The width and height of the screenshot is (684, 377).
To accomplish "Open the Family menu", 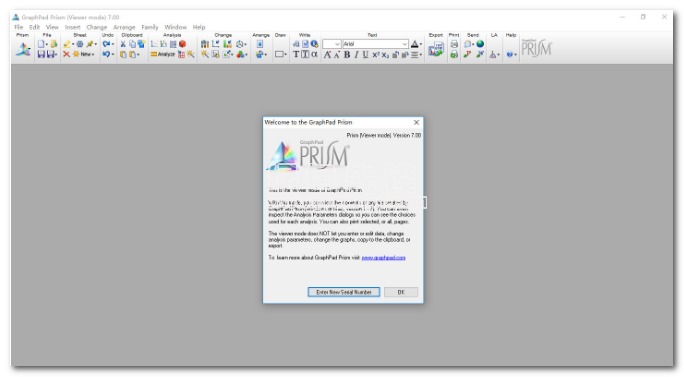I will (x=150, y=27).
